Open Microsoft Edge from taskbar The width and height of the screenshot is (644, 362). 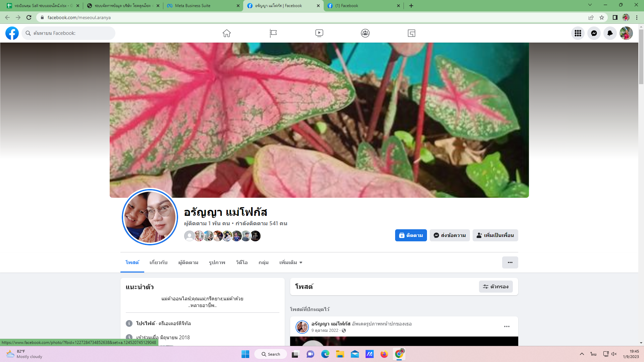point(325,354)
